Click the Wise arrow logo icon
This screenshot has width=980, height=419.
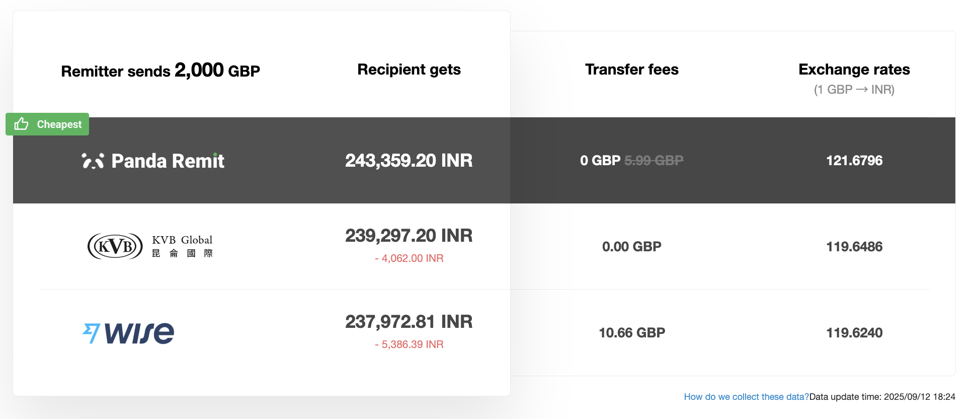click(91, 332)
